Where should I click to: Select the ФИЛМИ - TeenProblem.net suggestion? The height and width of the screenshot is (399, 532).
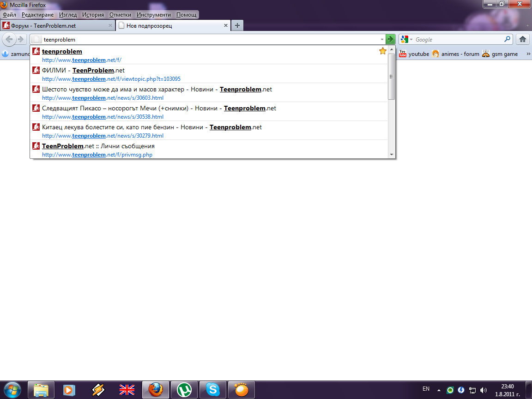tap(209, 74)
